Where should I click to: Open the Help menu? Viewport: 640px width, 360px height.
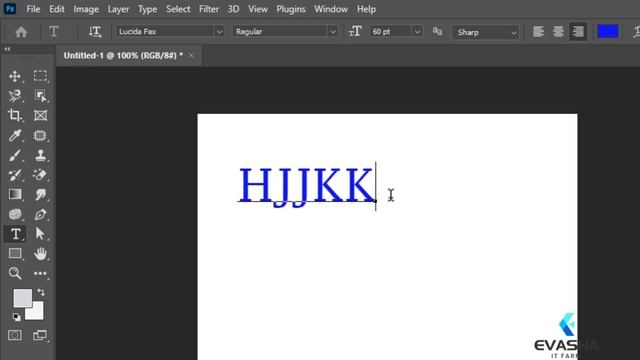click(366, 9)
